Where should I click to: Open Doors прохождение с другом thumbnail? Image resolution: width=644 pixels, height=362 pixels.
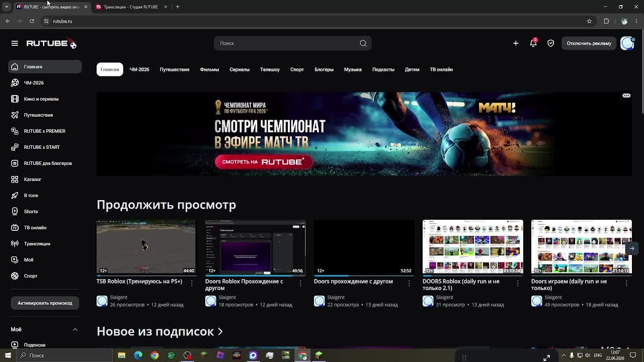click(x=364, y=247)
